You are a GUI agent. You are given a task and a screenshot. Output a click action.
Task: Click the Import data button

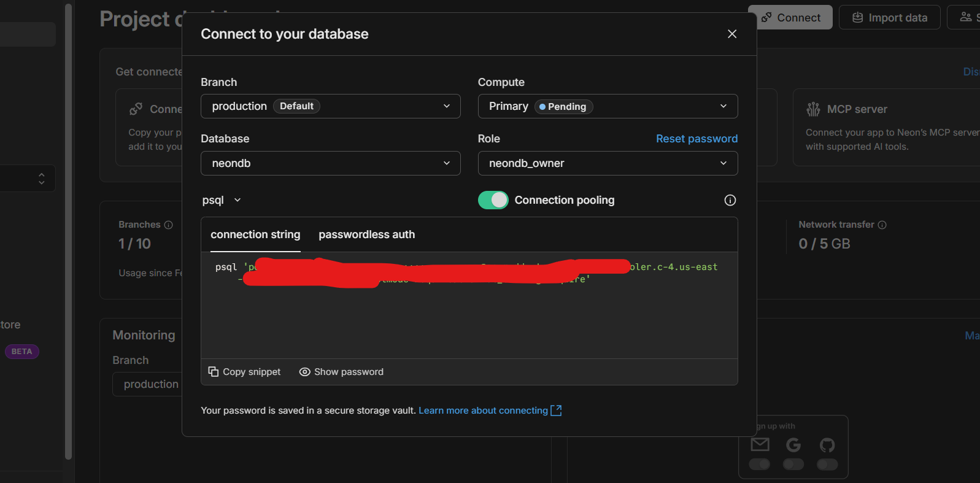pyautogui.click(x=889, y=18)
